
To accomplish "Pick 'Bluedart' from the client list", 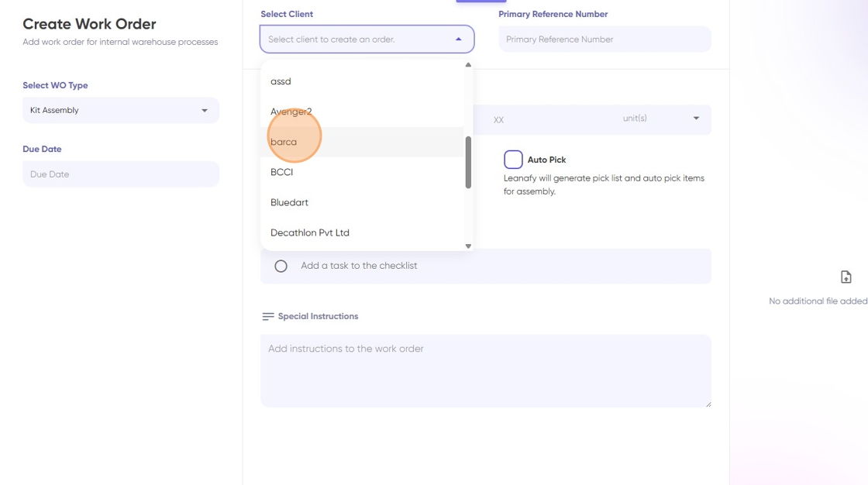I will click(362, 203).
